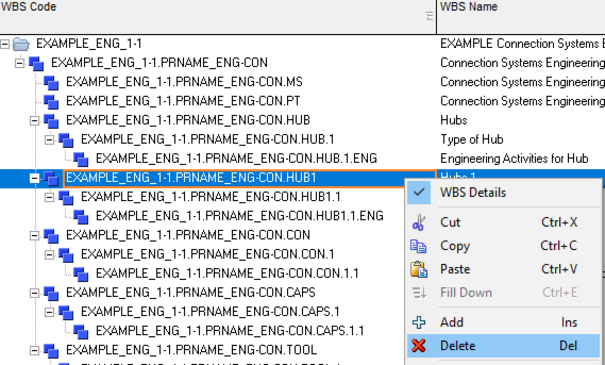Viewport: 605px width, 365px height.
Task: Click the highlighted PRNAME_ENG-CON.HUB1 code cell
Action: click(x=250, y=178)
